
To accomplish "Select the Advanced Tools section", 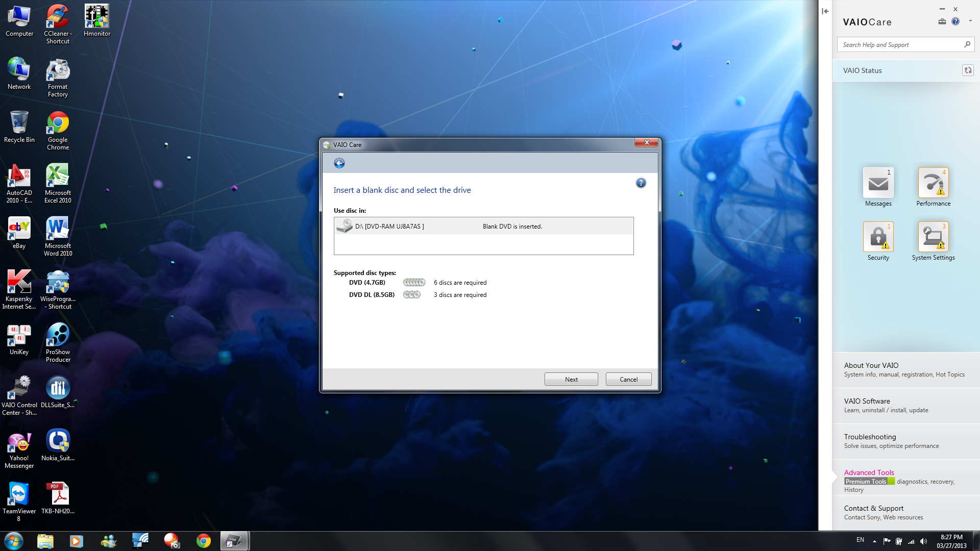I will pyautogui.click(x=906, y=477).
